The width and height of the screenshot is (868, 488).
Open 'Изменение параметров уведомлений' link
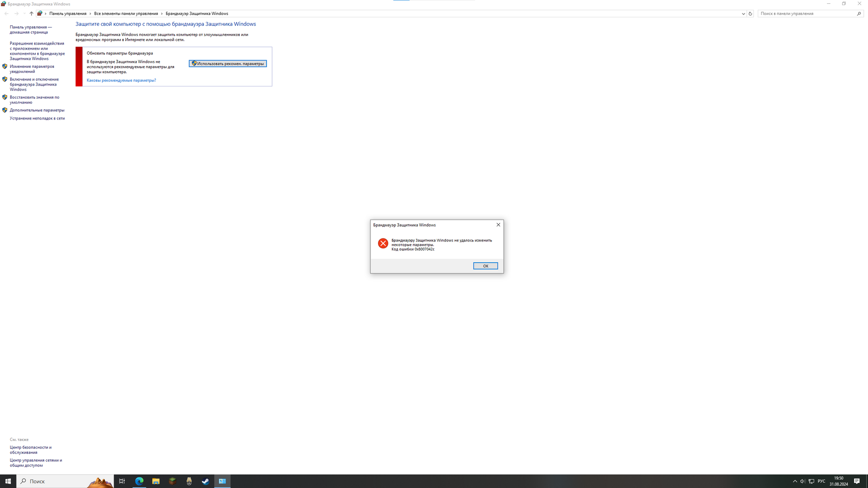pos(32,69)
